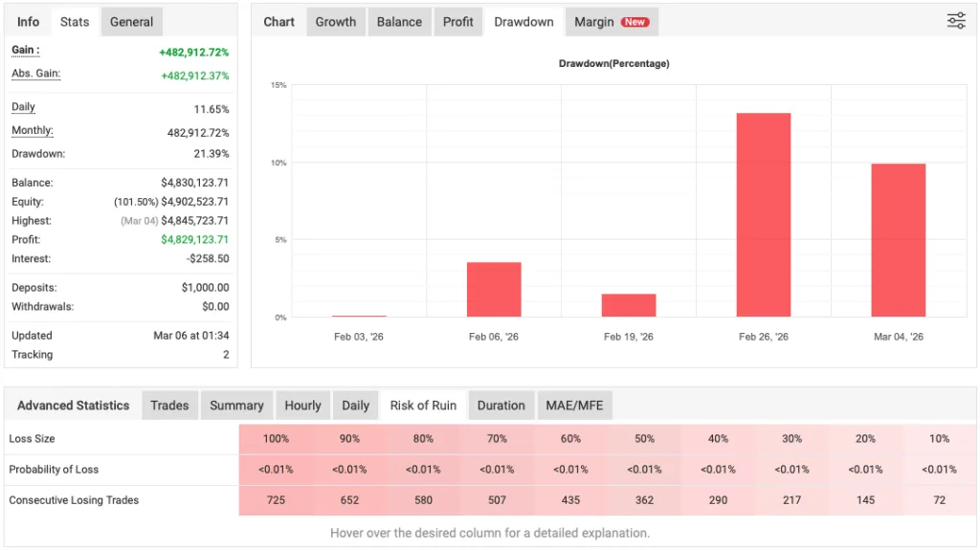Click the Abs. Gain label
Image resolution: width=980 pixels, height=550 pixels.
pos(35,74)
